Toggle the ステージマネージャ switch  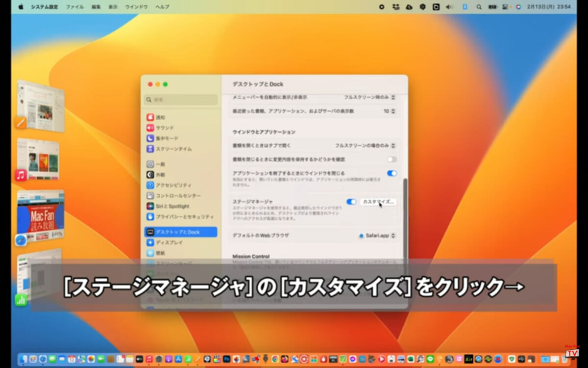(351, 202)
